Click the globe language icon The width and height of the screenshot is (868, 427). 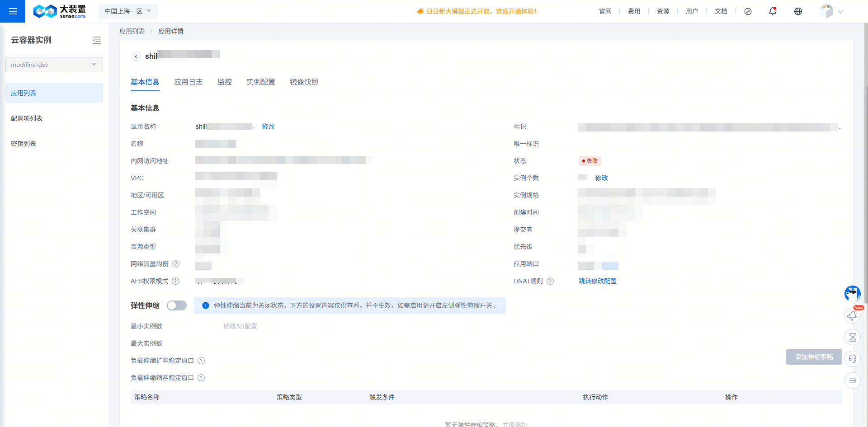coord(798,11)
